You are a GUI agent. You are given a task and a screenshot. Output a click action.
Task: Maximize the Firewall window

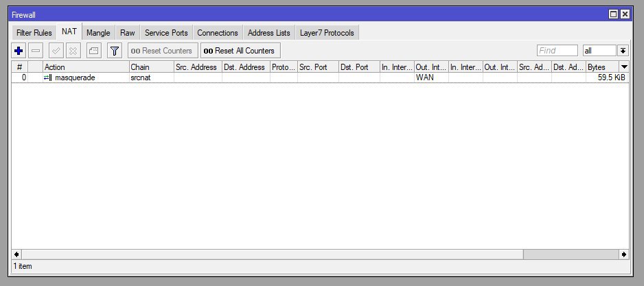(613, 14)
